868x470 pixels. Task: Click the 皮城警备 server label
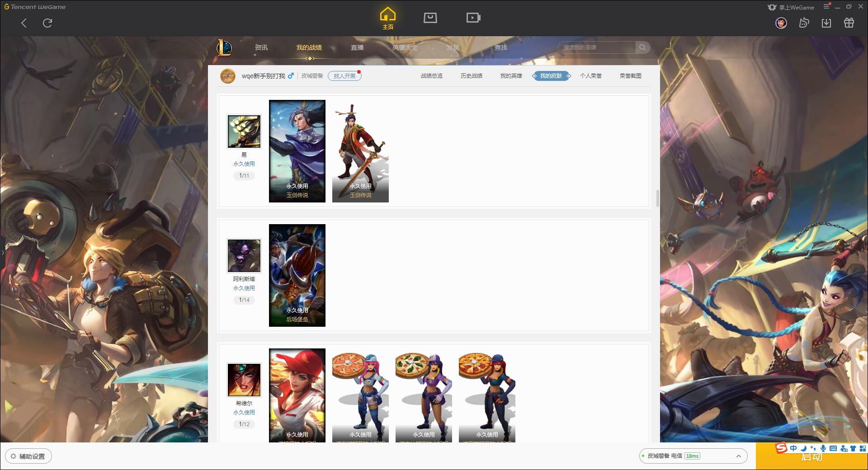(312, 76)
